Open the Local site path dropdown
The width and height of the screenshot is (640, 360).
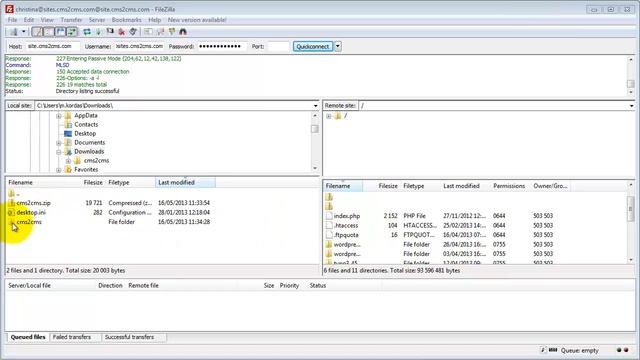pos(316,106)
